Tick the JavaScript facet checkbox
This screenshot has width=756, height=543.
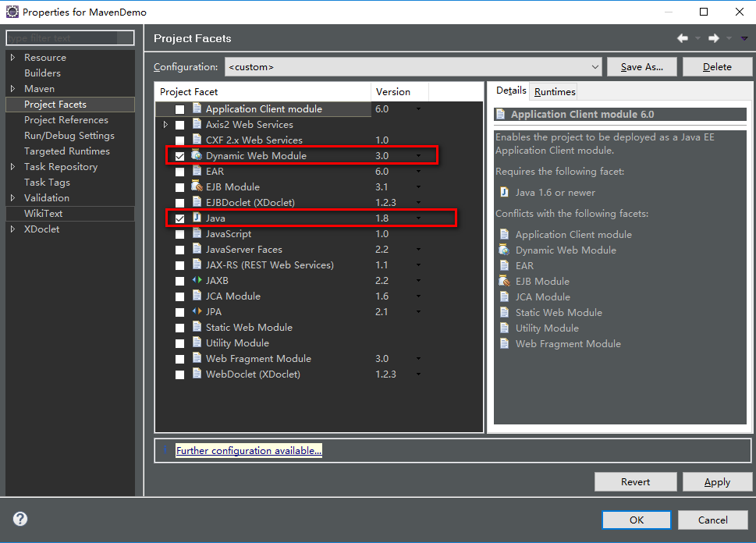(180, 234)
